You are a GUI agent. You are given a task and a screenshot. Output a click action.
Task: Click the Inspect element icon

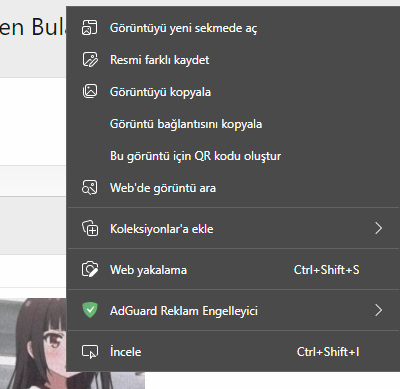click(x=90, y=352)
